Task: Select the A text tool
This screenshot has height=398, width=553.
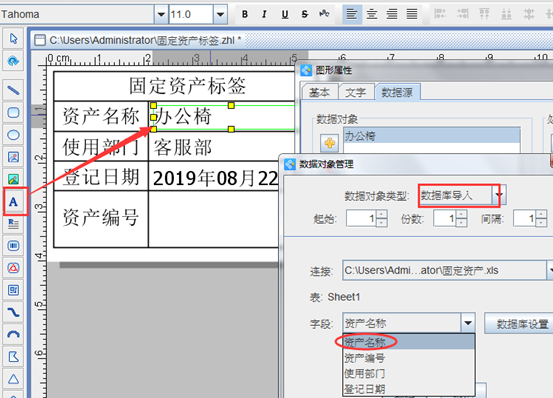Action: tap(13, 202)
